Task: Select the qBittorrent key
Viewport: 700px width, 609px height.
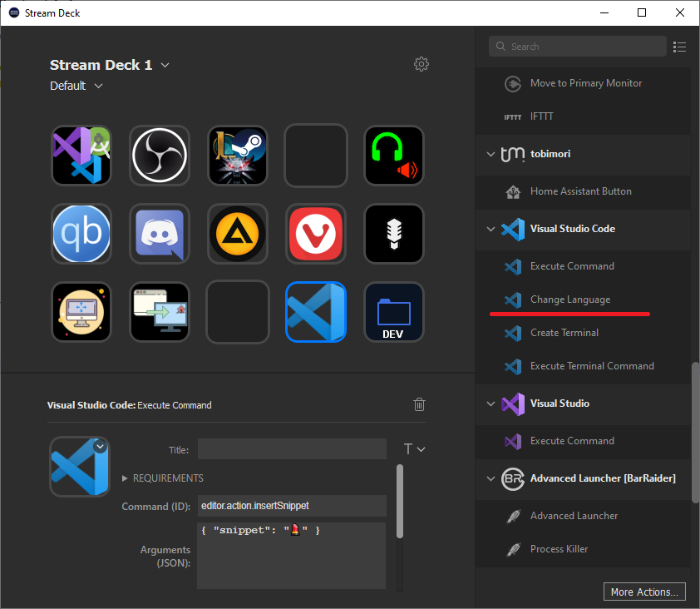Action: tap(81, 234)
